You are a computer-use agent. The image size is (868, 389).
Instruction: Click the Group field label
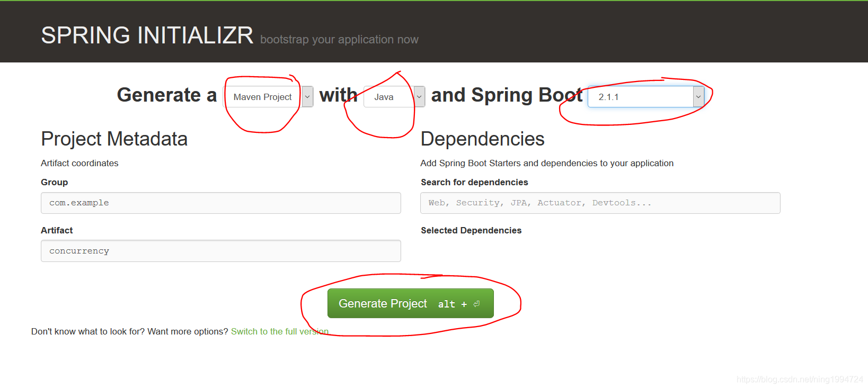click(54, 183)
